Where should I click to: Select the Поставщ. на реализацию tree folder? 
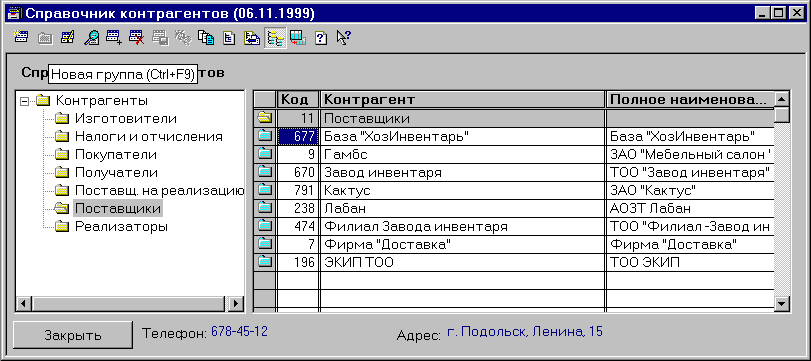(159, 190)
